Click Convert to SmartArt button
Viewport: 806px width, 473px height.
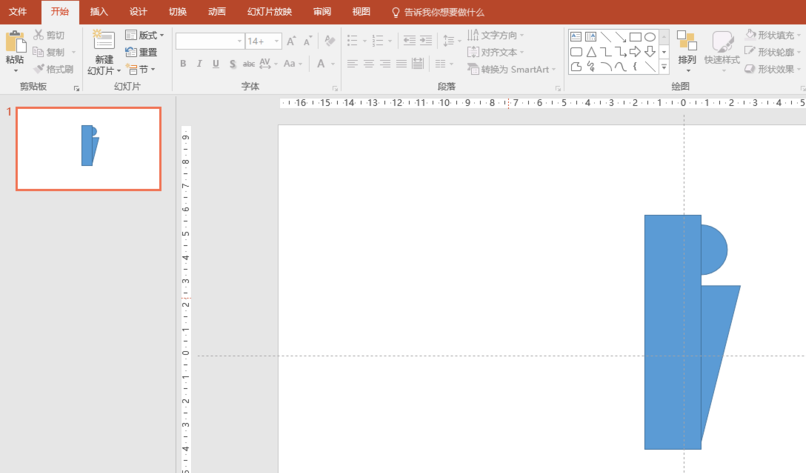511,69
